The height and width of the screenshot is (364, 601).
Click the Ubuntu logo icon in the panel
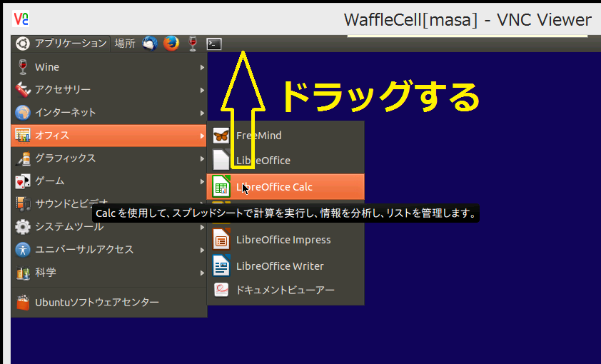23,44
